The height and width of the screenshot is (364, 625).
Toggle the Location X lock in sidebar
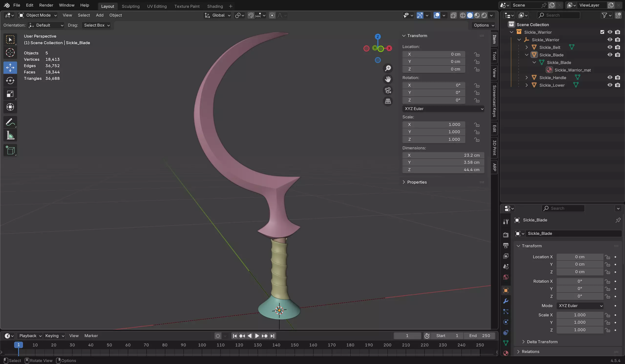[x=477, y=54]
